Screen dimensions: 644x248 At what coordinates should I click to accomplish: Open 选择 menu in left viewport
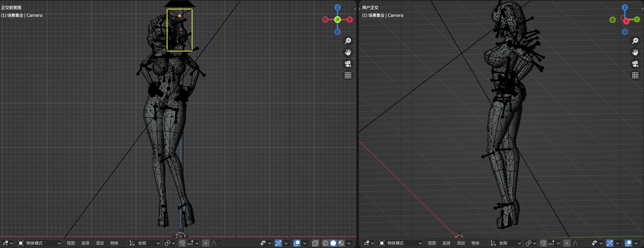click(x=85, y=243)
